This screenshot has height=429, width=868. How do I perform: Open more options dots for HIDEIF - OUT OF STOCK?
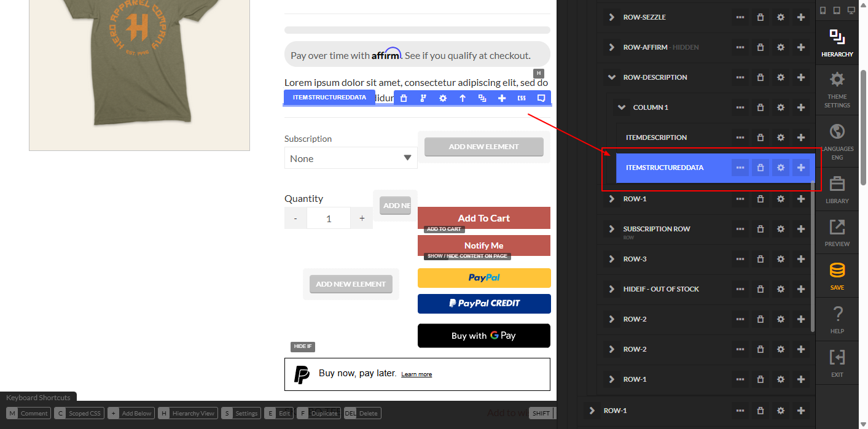coord(740,289)
